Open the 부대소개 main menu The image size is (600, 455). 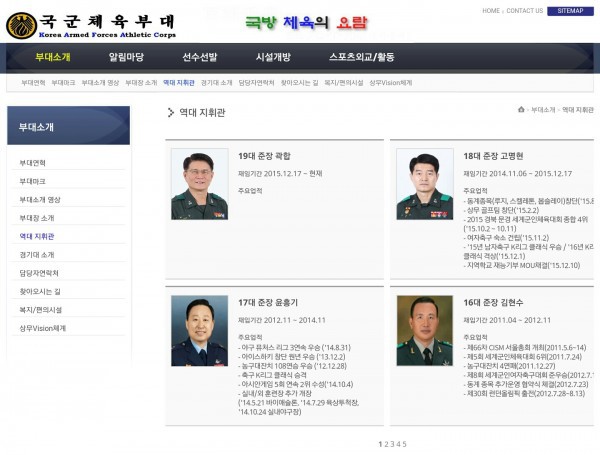[53, 57]
